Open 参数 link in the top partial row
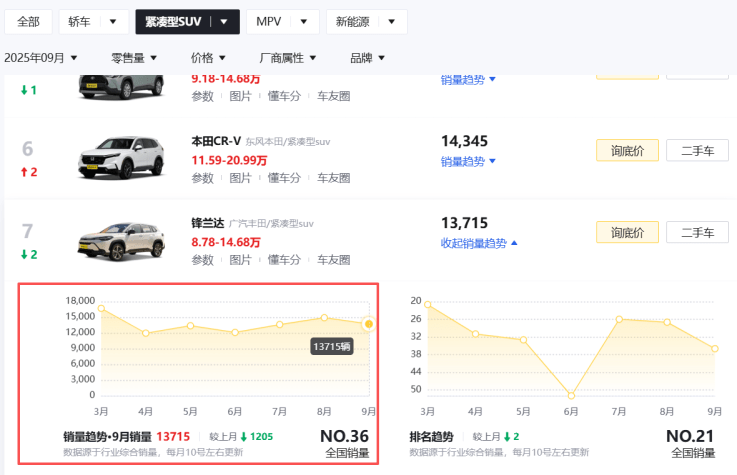The image size is (737, 475). coord(203,96)
